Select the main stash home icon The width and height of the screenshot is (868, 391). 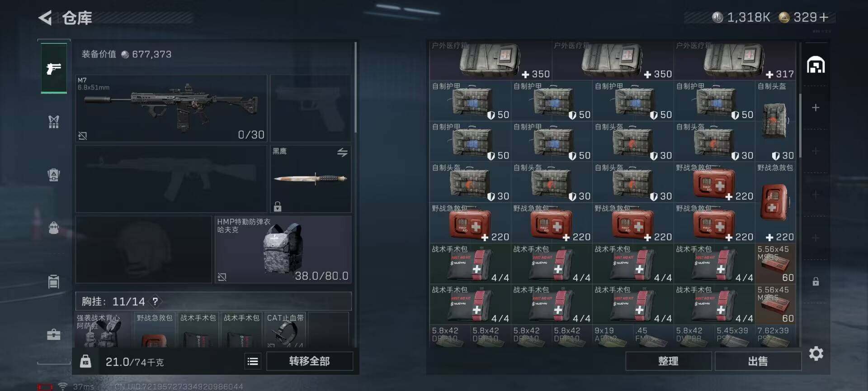click(816, 65)
